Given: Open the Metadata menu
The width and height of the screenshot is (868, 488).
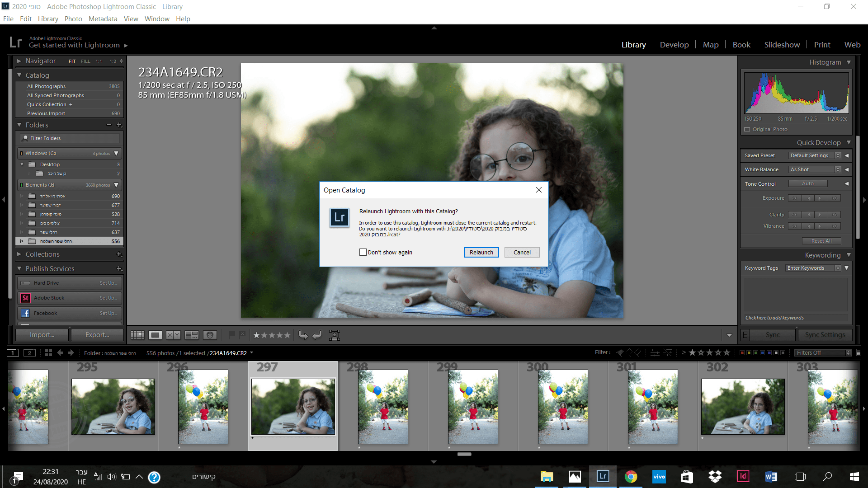Looking at the screenshot, I should pyautogui.click(x=103, y=19).
